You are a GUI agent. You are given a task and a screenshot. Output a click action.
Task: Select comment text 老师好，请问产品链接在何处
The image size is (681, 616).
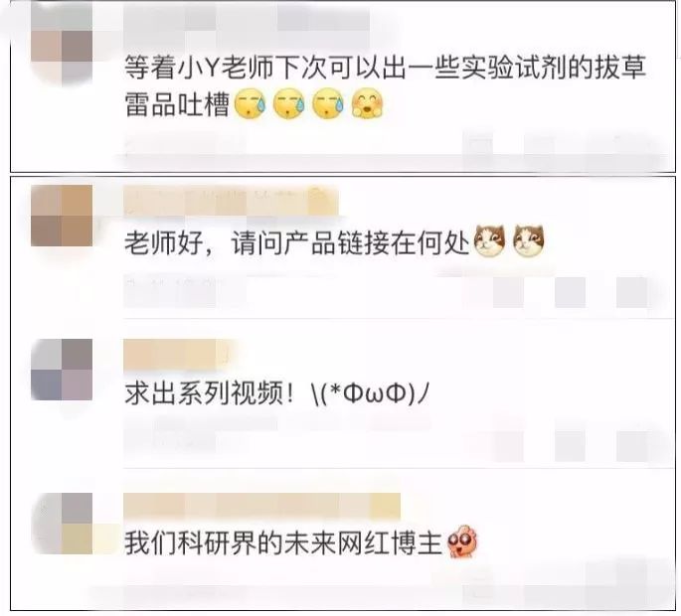click(297, 242)
